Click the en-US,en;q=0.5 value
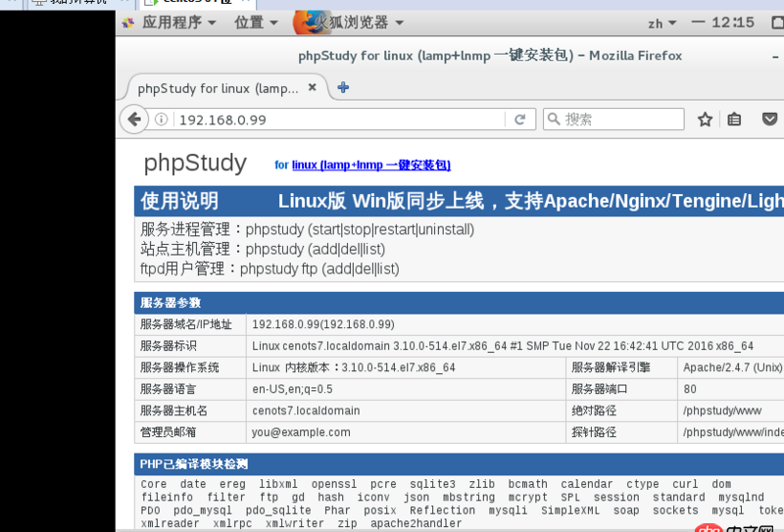The height and width of the screenshot is (532, 784). [292, 389]
